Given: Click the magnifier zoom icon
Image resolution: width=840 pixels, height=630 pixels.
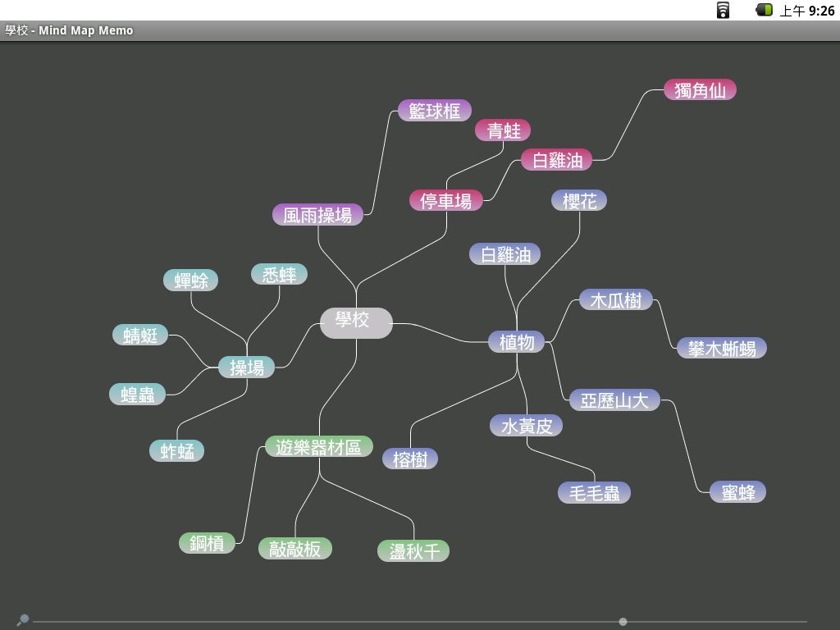Looking at the screenshot, I should [x=23, y=620].
